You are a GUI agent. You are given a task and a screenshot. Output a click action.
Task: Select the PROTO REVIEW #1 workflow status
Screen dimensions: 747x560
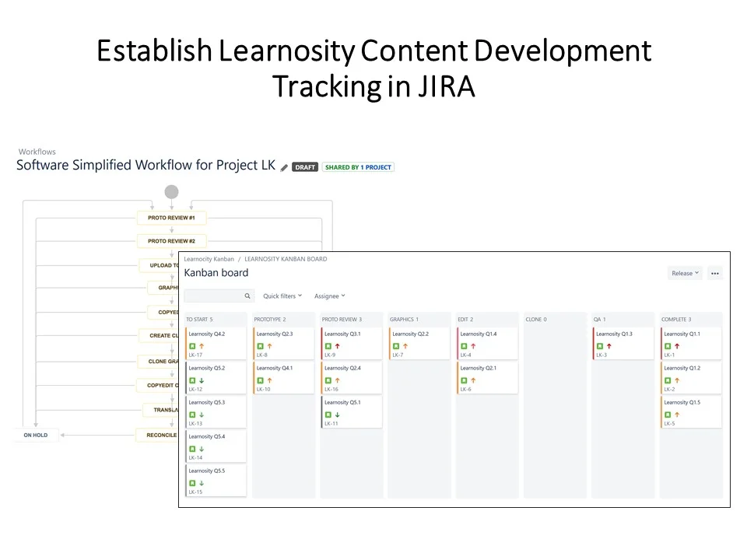[171, 218]
